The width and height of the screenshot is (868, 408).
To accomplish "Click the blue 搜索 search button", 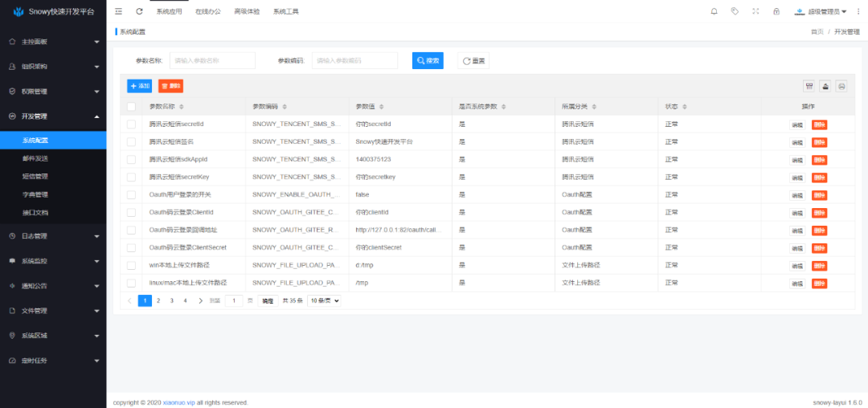I will click(x=428, y=60).
